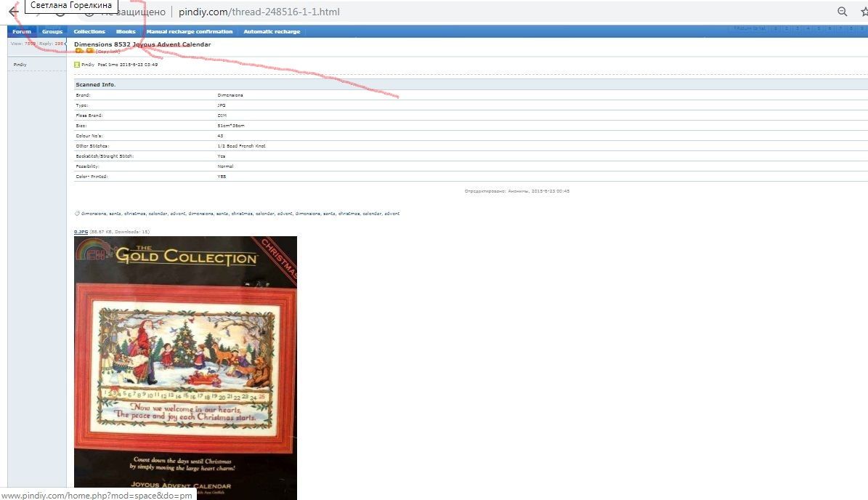
Task: Bookmark page with the star icon
Action: click(x=863, y=12)
